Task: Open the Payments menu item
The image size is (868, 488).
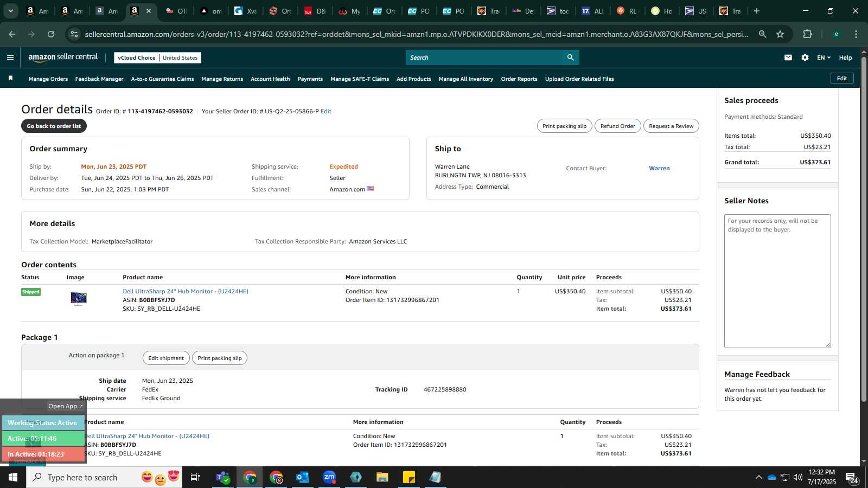Action: point(310,79)
